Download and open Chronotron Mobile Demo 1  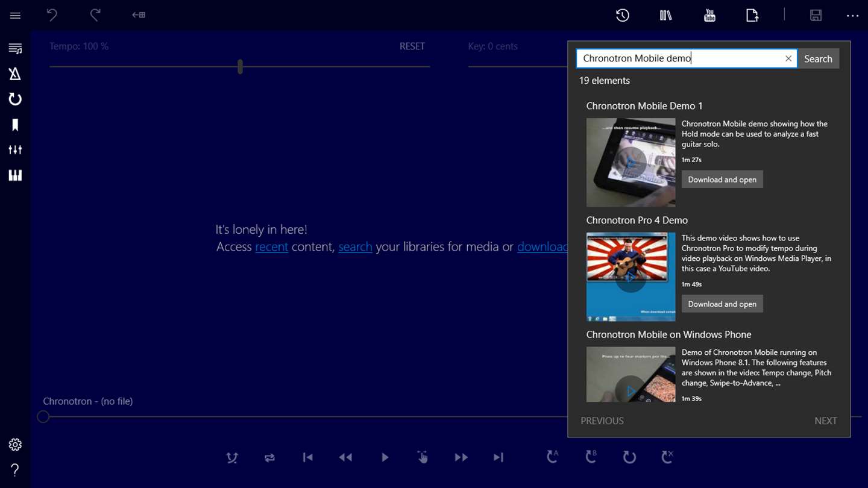pos(722,180)
